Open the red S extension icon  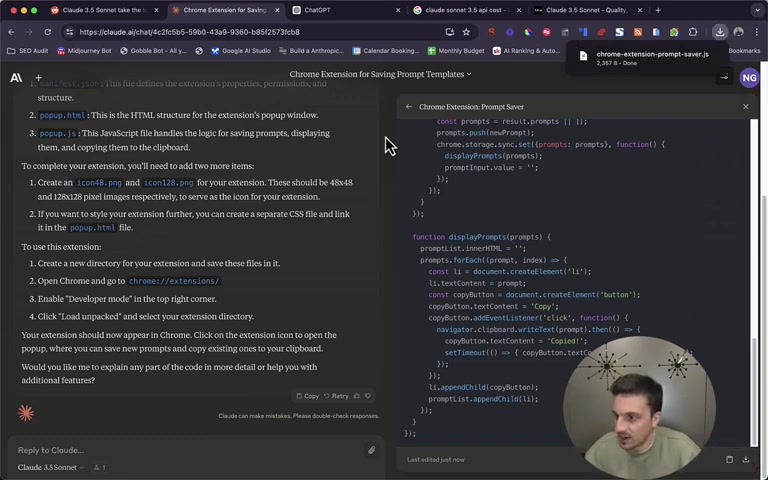pyautogui.click(x=491, y=32)
